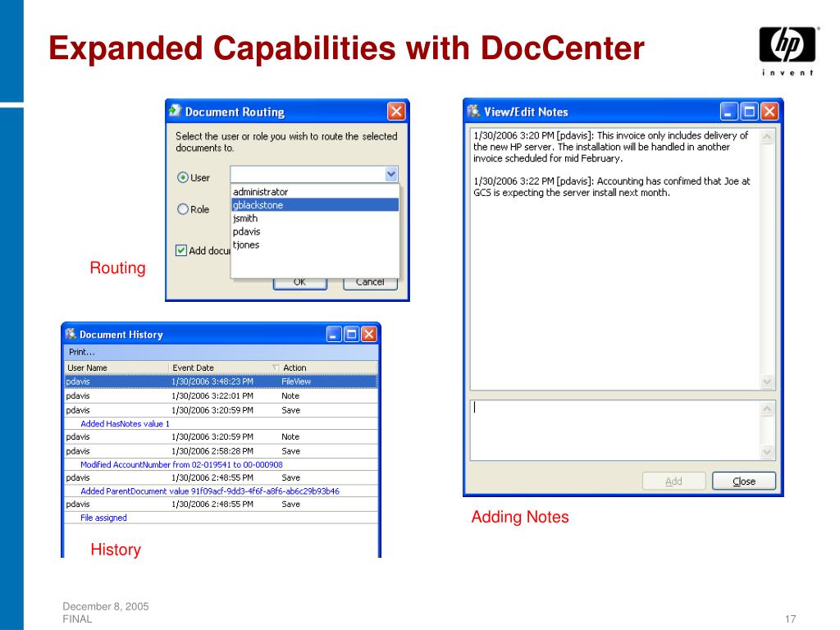Choose administrator from the user list
840x630 pixels.
pos(315,192)
